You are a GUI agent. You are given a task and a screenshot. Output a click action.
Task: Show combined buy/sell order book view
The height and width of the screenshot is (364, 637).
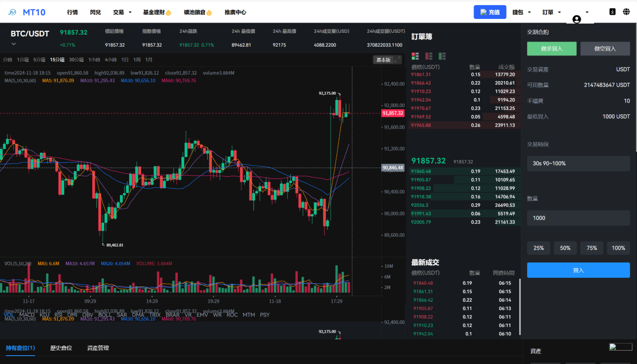(x=415, y=56)
